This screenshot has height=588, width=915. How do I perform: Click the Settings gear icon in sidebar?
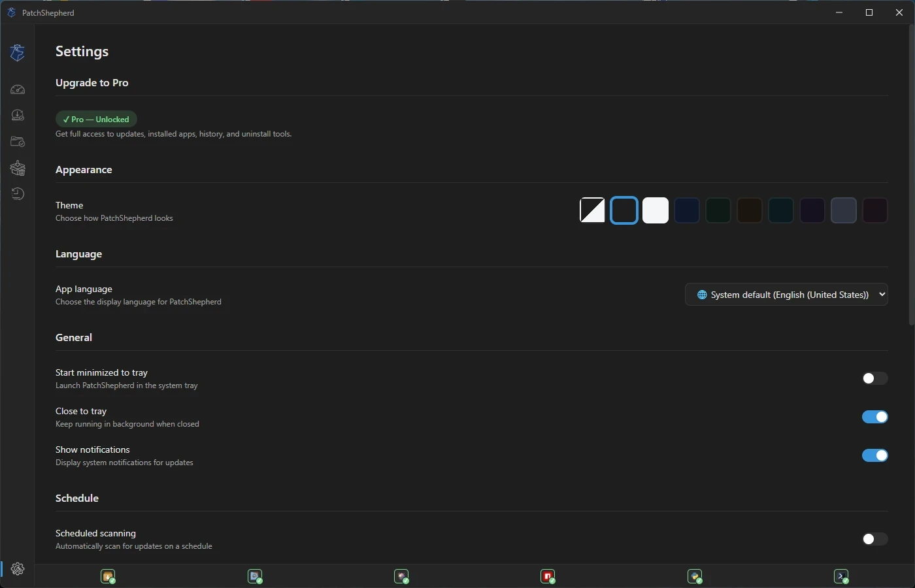(x=18, y=569)
